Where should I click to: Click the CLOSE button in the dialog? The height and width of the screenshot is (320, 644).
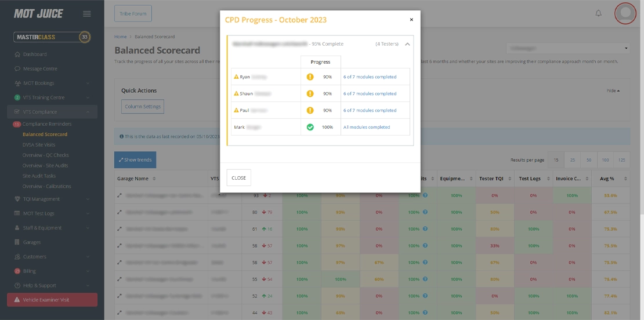point(238,177)
